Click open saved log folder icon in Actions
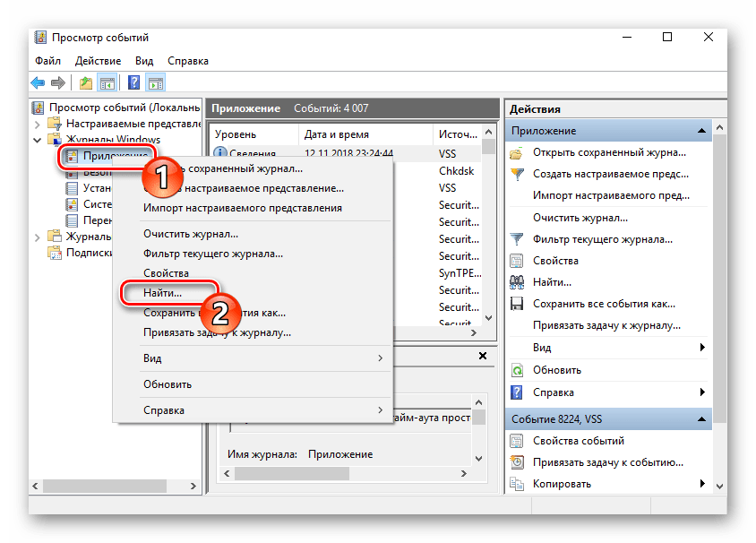 (517, 152)
